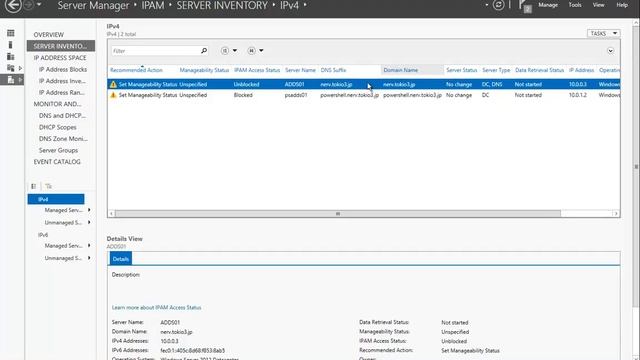Open Learn more about IPAM Access Status

[156, 307]
